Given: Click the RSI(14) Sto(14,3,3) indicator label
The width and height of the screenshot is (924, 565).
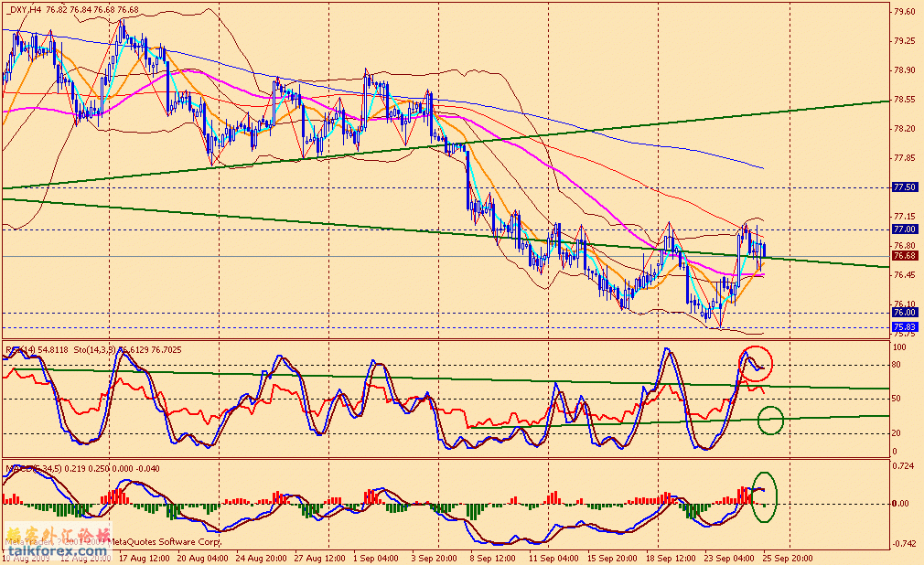Looking at the screenshot, I should pyautogui.click(x=93, y=350).
